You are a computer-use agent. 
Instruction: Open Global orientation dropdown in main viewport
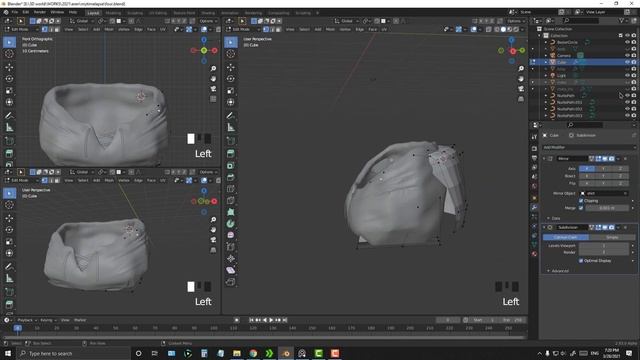(x=347, y=21)
